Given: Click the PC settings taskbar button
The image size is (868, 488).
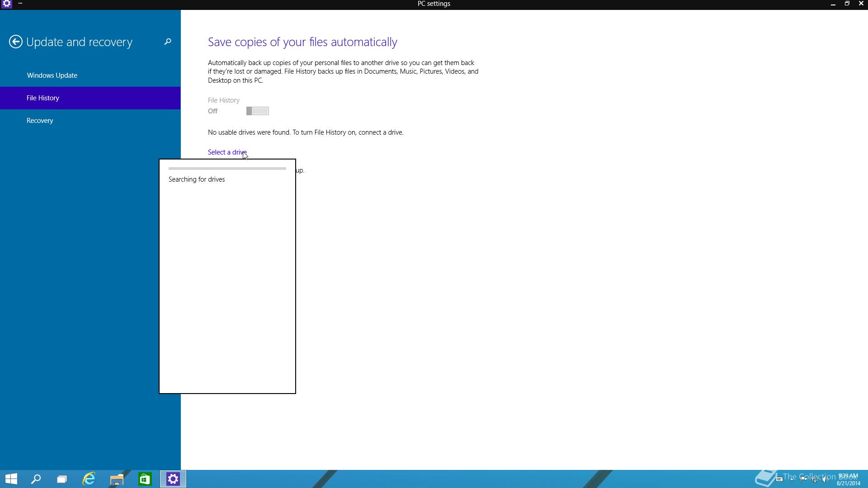Looking at the screenshot, I should [x=173, y=479].
